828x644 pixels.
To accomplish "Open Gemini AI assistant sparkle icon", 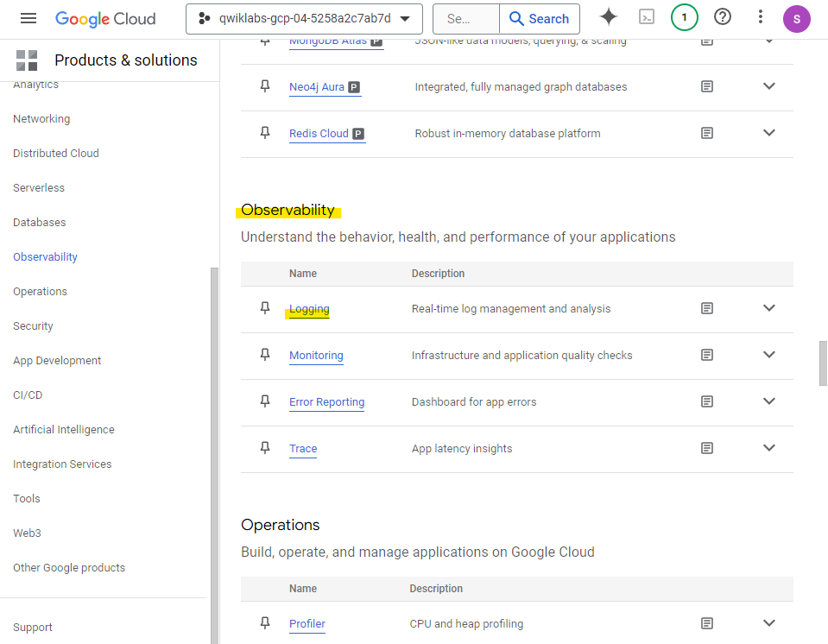I will click(609, 17).
